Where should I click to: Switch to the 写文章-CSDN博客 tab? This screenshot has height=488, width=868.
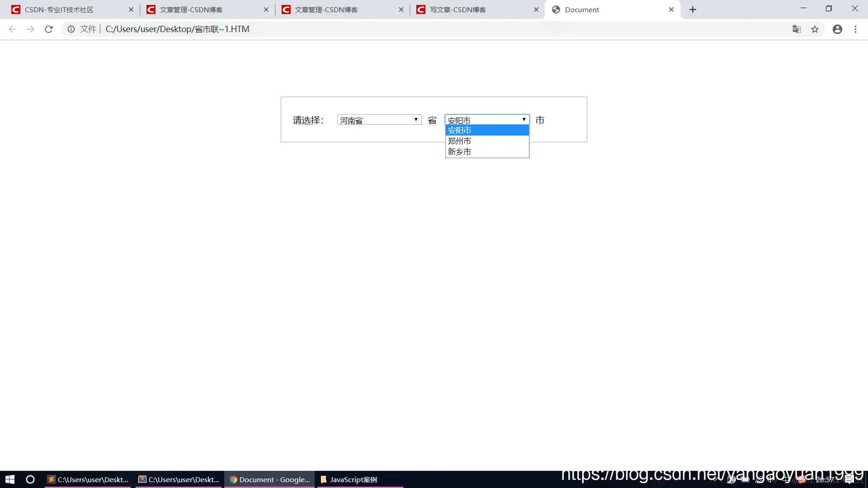tap(457, 9)
